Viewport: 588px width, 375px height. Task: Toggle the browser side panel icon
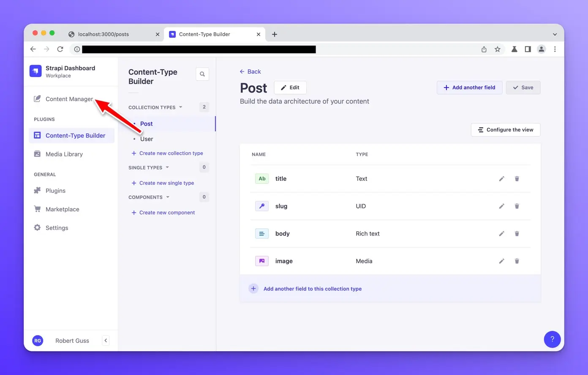coord(528,49)
